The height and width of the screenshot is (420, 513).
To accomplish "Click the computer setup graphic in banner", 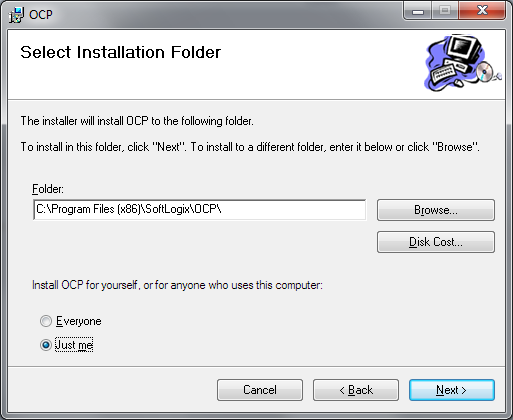I will (x=463, y=63).
